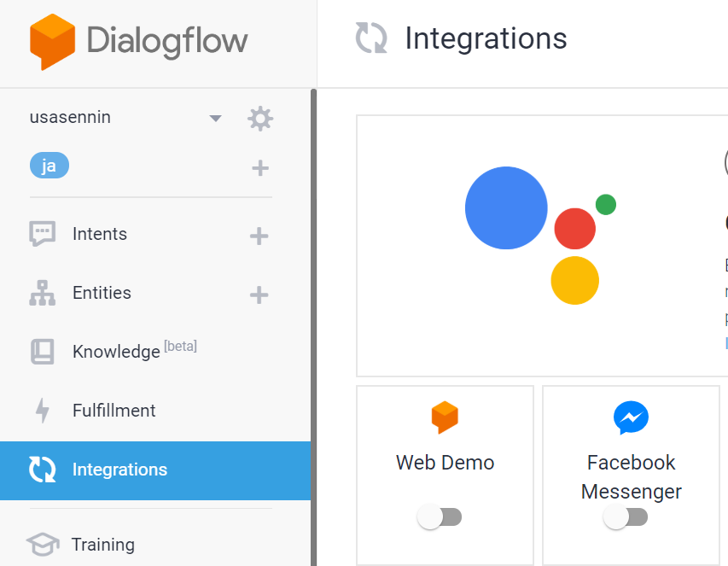Click the sidebar vertical scrollbar
The height and width of the screenshot is (566, 728).
[313, 324]
